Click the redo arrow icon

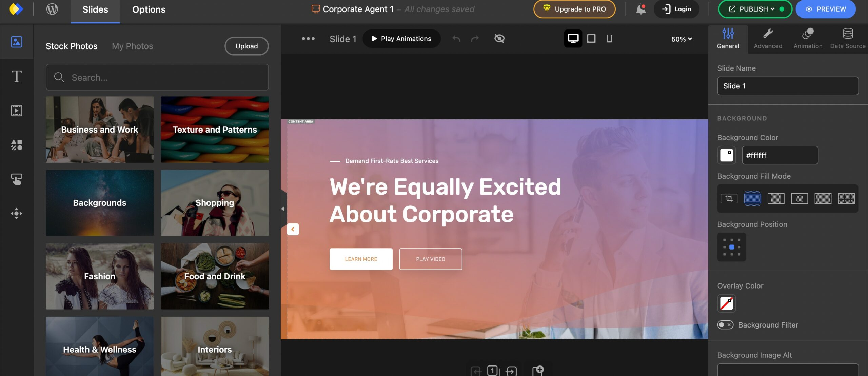click(474, 38)
